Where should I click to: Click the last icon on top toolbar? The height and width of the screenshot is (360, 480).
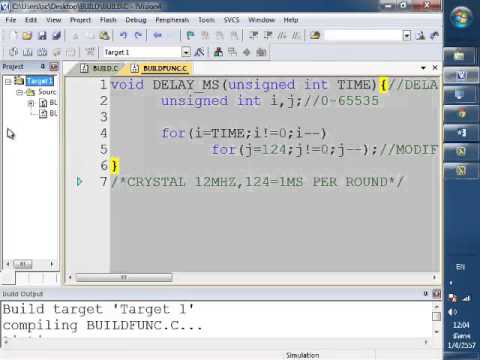[434, 35]
